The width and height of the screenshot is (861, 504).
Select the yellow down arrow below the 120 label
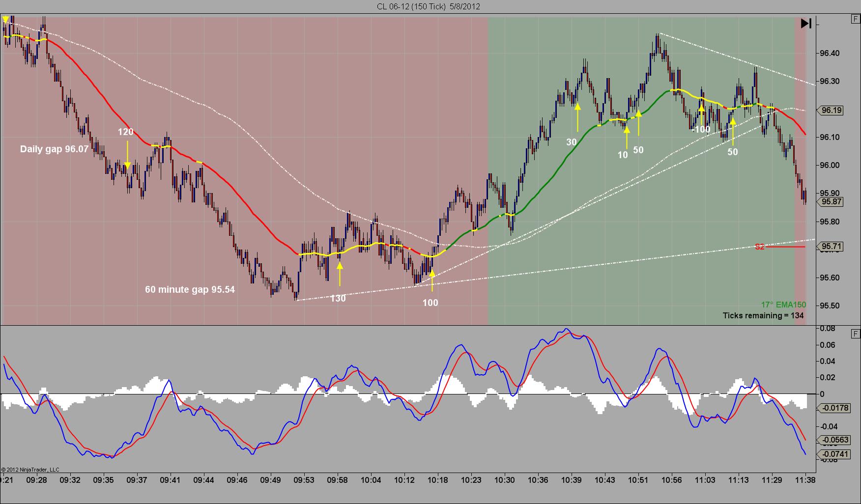127,155
